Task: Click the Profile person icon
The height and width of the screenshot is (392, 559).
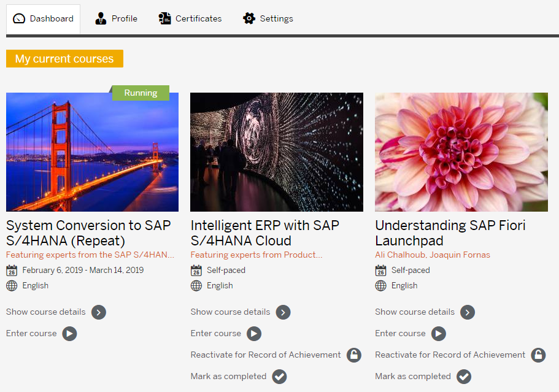Action: tap(101, 18)
